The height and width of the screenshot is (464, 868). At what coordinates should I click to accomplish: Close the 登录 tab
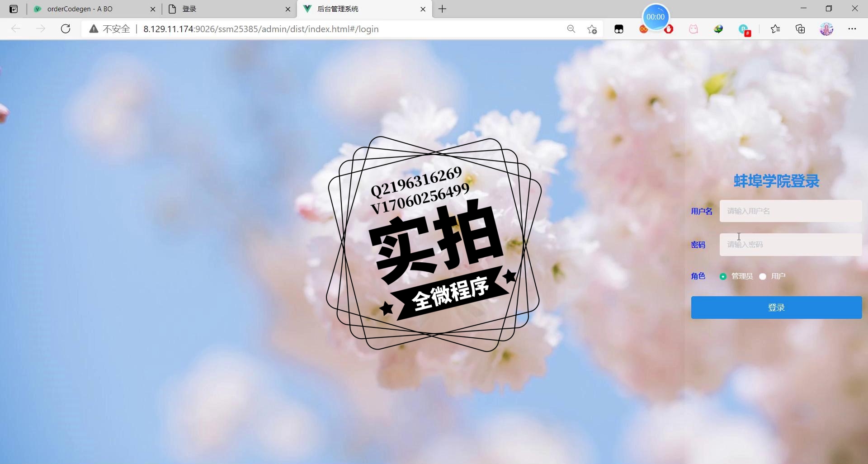(288, 9)
